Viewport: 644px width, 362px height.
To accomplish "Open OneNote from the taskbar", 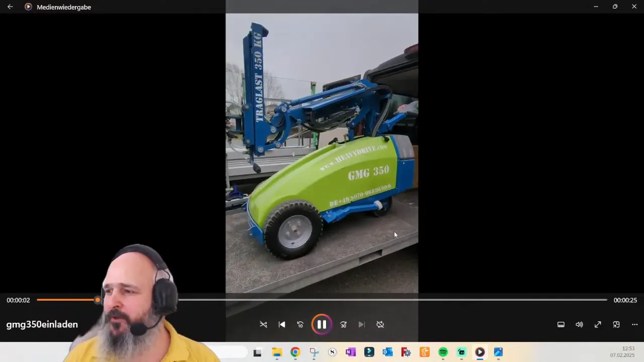I will click(x=351, y=352).
